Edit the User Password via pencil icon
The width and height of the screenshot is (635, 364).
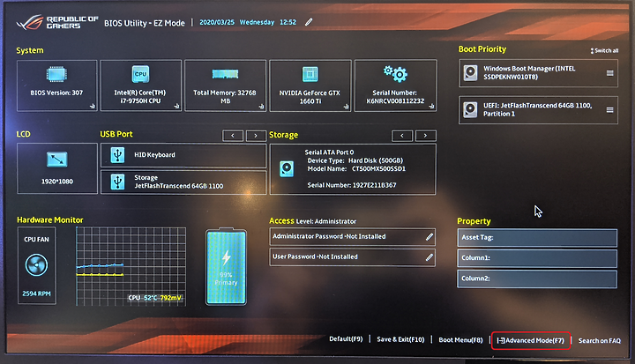[x=430, y=257]
